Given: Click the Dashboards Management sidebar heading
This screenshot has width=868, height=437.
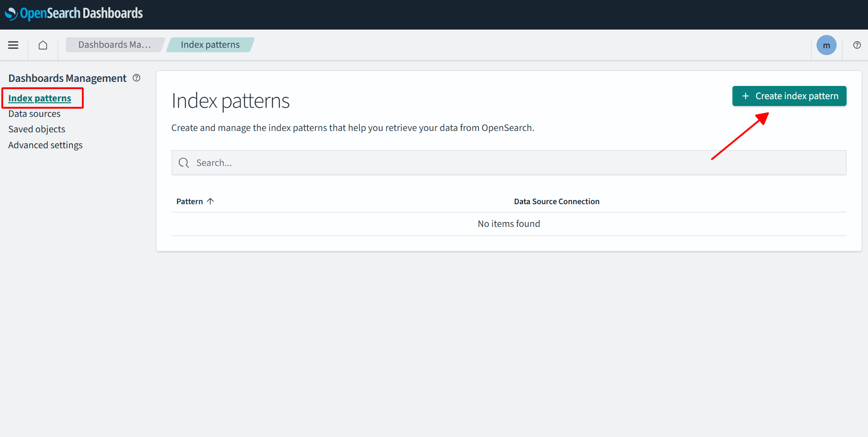Looking at the screenshot, I should (x=67, y=78).
